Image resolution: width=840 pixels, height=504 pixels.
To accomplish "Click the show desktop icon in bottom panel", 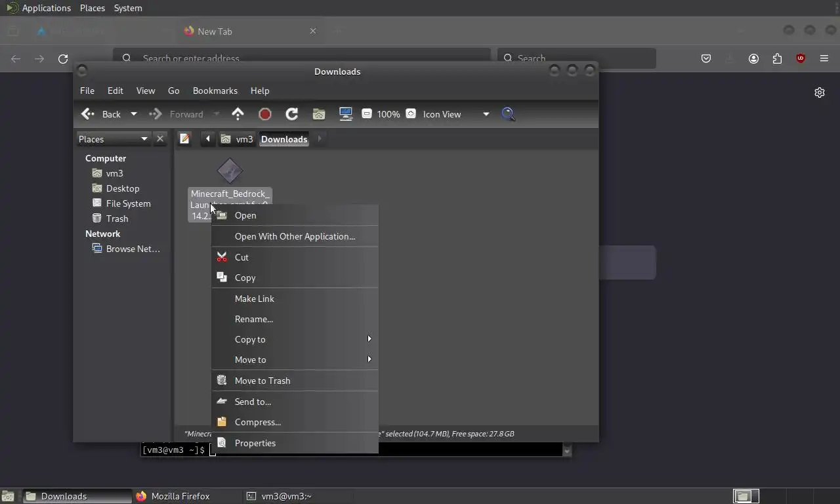I will [8, 496].
